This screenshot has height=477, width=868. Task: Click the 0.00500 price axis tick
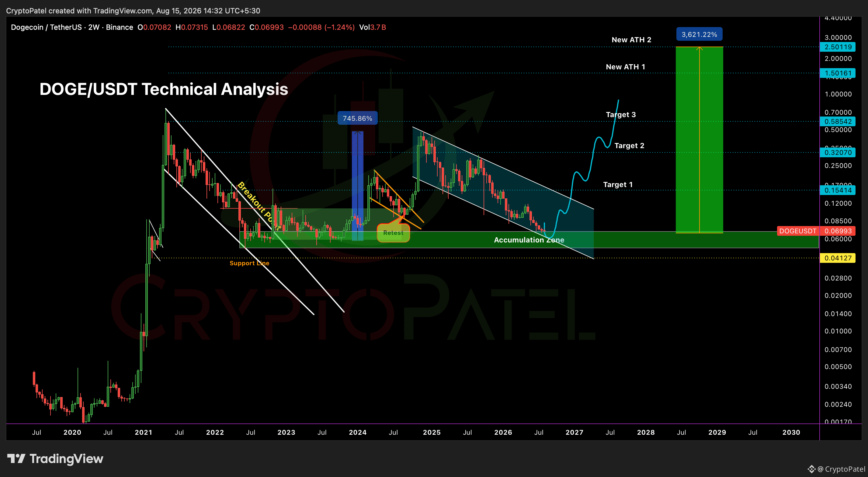838,367
